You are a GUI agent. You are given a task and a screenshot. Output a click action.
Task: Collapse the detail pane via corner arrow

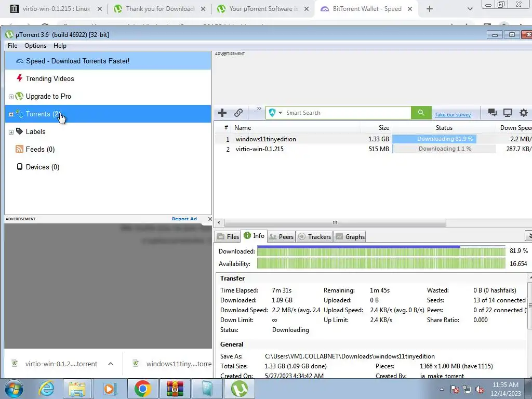coord(528,236)
